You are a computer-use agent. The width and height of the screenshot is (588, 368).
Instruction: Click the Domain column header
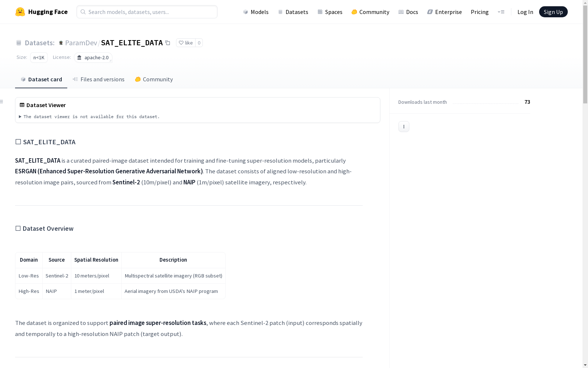[x=29, y=260]
